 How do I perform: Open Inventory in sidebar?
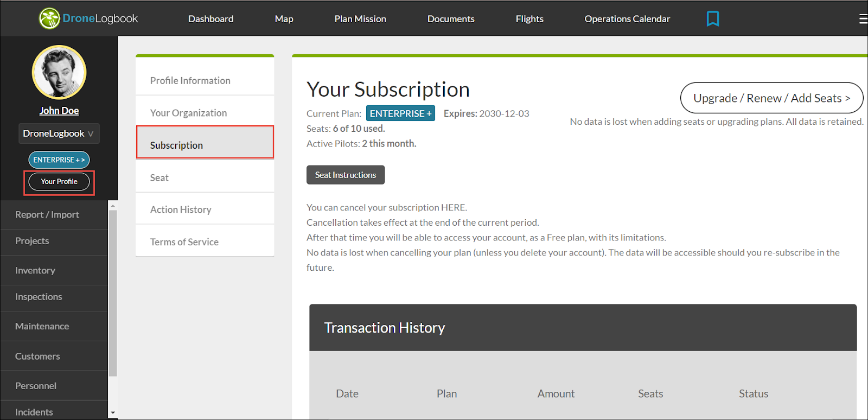click(54, 270)
